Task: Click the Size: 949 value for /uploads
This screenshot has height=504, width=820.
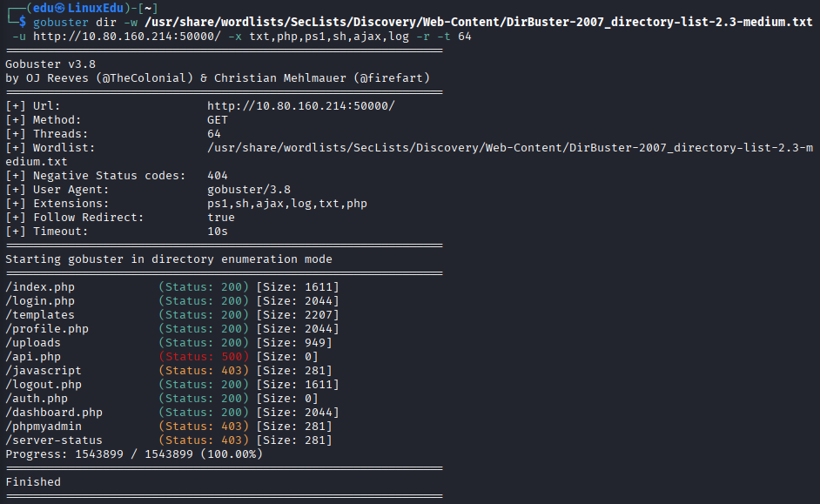Action: 294,343
